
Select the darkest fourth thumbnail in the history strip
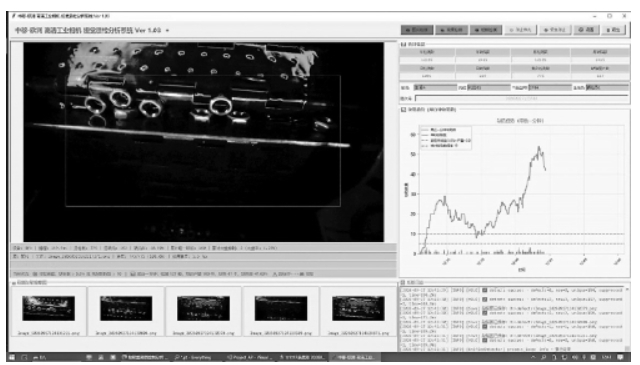tap(281, 308)
